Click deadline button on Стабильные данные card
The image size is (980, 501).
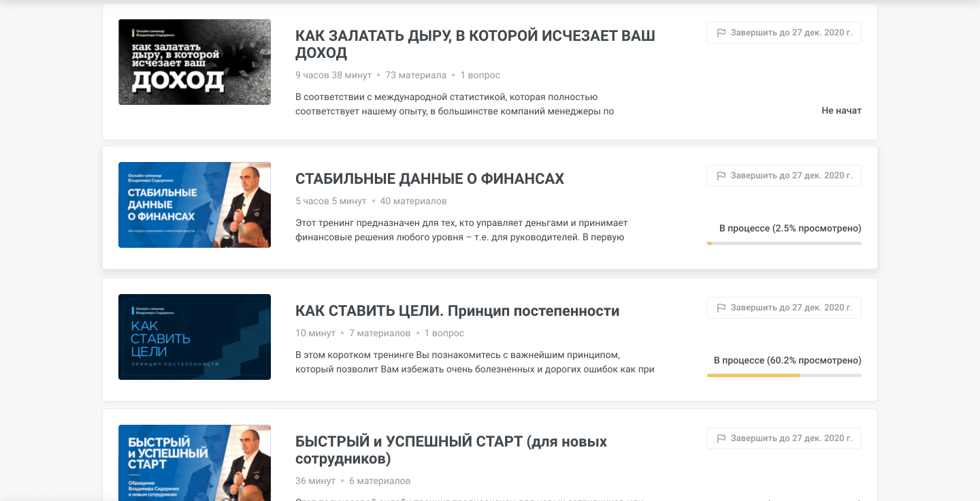coord(784,176)
